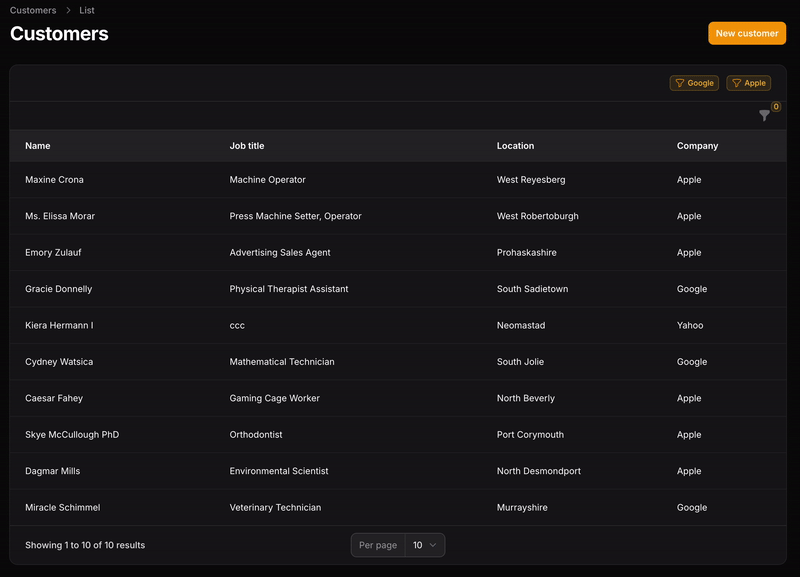Sort by the Name column header
Viewport: 800px width, 577px height.
(x=38, y=146)
